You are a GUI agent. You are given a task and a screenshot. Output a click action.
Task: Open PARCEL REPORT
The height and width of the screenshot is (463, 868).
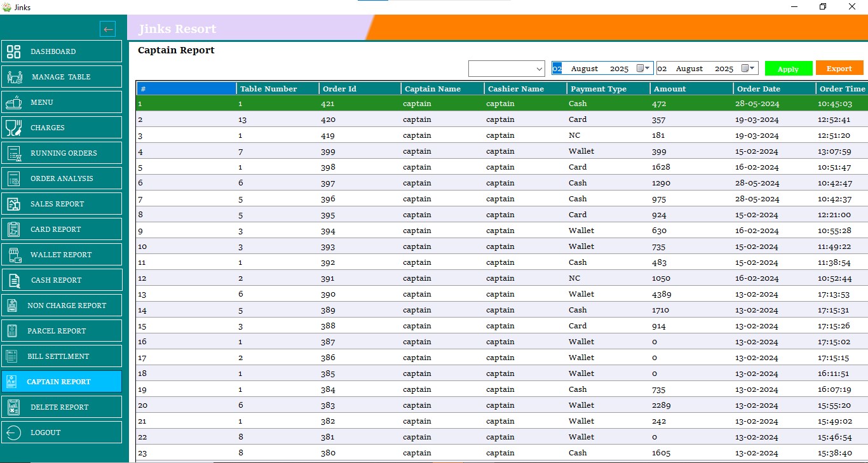coord(62,331)
